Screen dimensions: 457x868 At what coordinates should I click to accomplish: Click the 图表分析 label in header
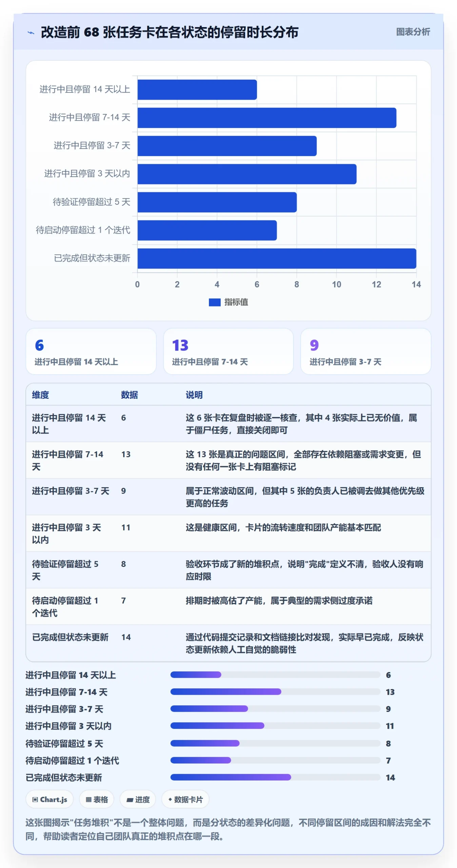click(413, 32)
